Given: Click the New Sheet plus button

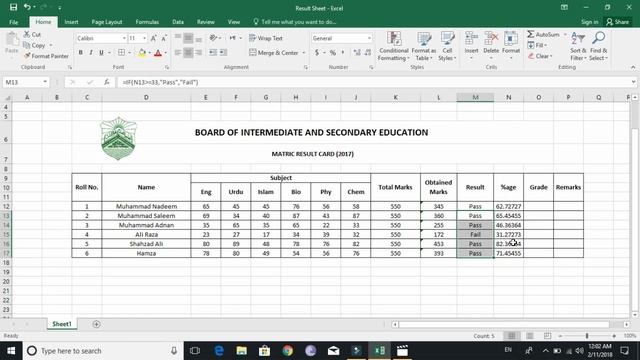Looking at the screenshot, I should [96, 324].
